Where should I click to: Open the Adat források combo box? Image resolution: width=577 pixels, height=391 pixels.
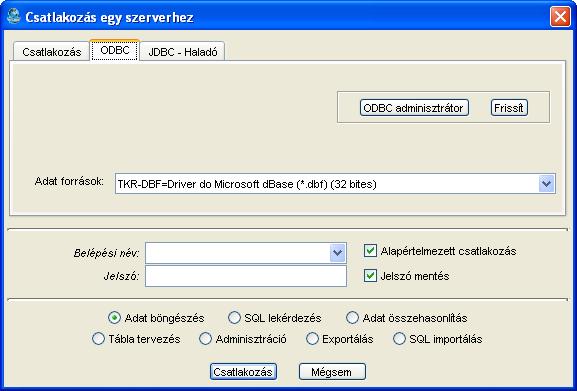pyautogui.click(x=335, y=184)
